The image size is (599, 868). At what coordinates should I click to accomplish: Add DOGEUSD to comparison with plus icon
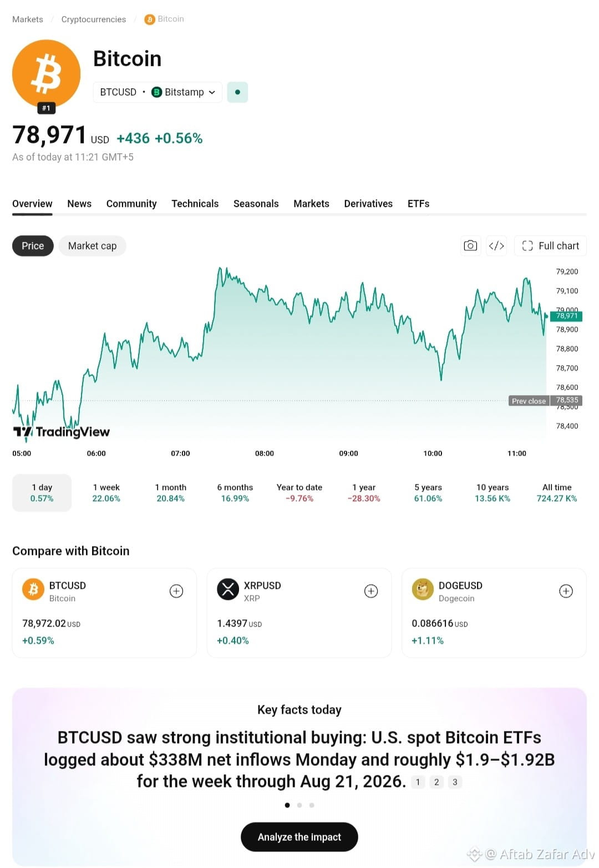click(x=566, y=591)
